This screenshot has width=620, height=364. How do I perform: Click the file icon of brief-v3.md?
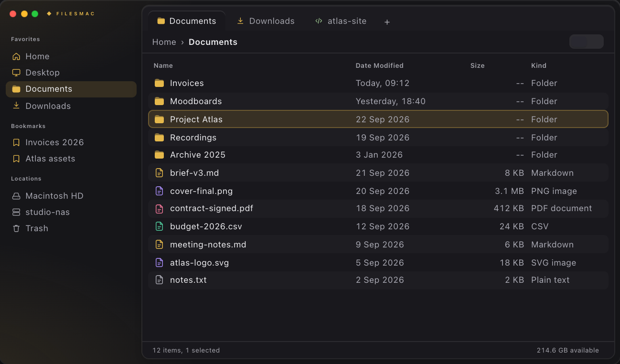(159, 173)
